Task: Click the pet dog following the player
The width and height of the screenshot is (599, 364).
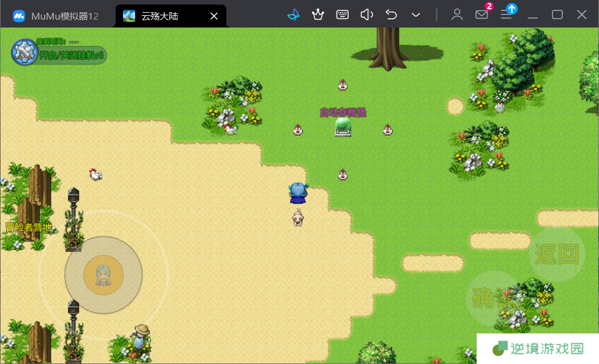Action: pos(298,218)
